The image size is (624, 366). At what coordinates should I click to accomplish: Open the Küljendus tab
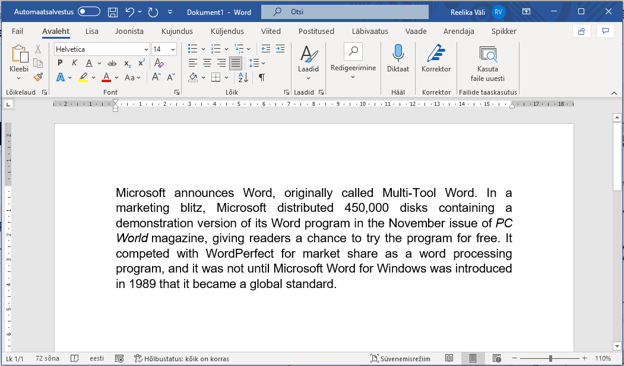227,31
